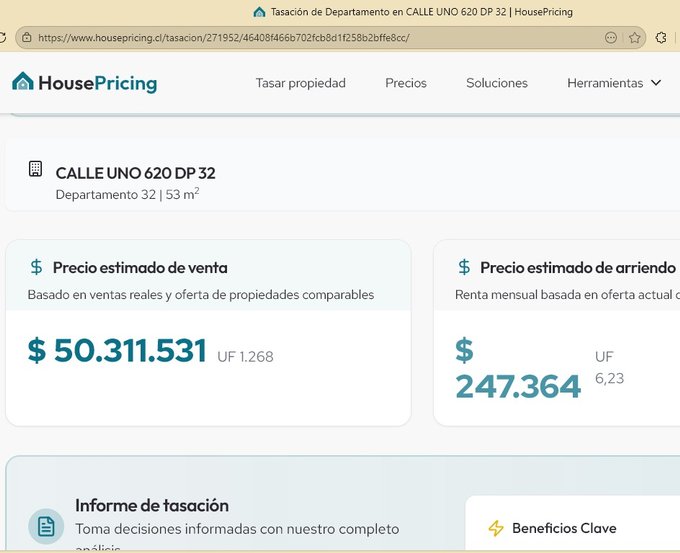Open the Soluciones menu item
Screen dimensions: 680x553
coord(497,83)
